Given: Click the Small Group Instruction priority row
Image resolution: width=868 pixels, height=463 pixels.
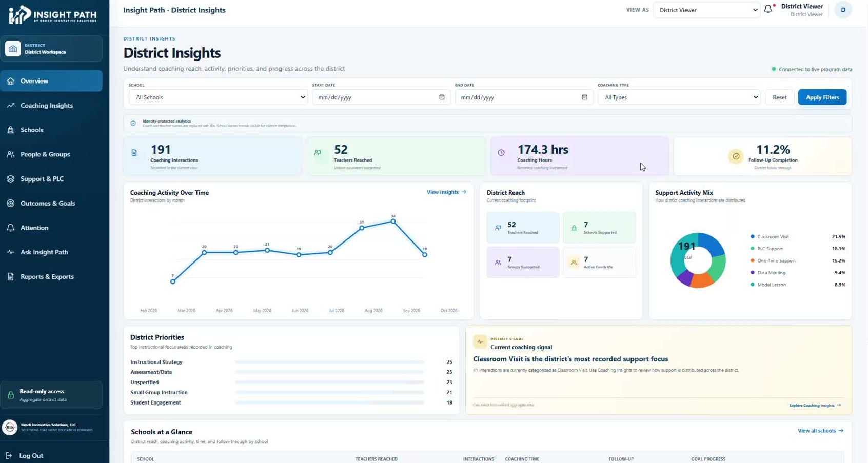Looking at the screenshot, I should coord(291,393).
